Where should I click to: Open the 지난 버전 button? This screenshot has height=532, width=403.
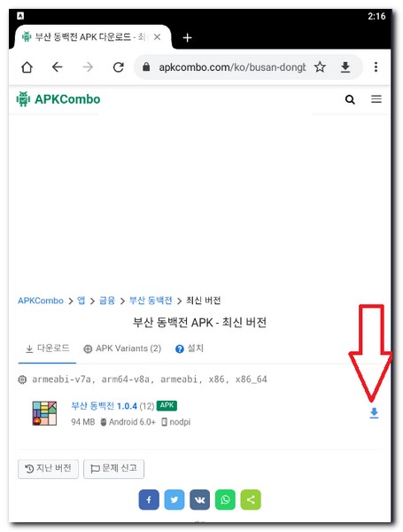click(48, 469)
